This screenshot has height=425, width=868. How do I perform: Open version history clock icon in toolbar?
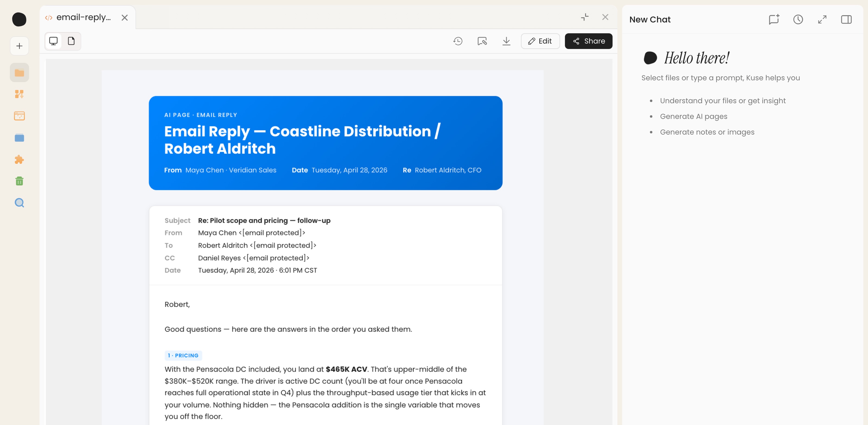pyautogui.click(x=458, y=41)
